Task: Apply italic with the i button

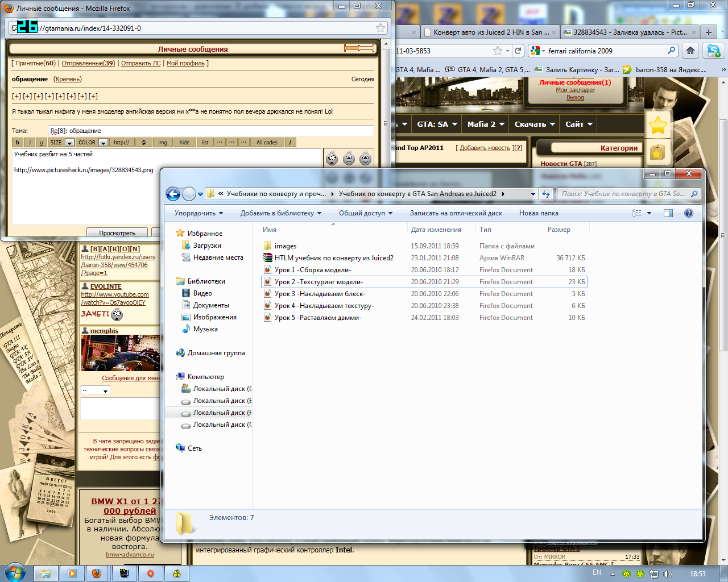Action: (30, 142)
